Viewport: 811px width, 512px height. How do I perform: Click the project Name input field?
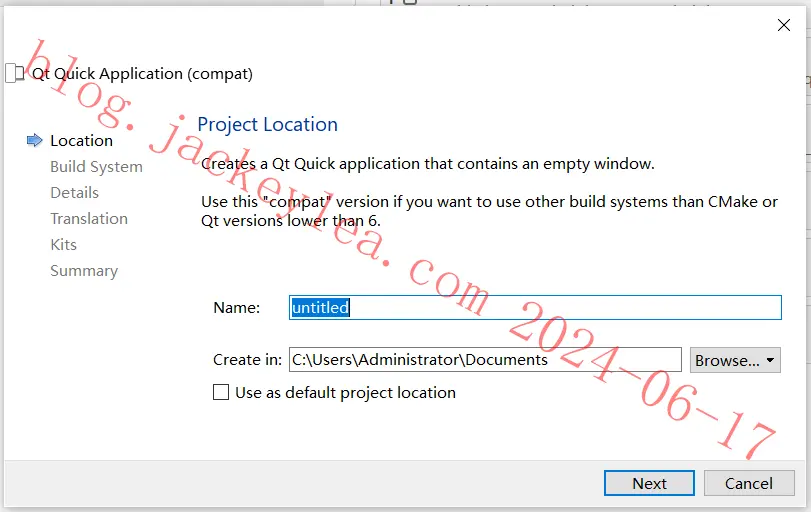point(535,307)
